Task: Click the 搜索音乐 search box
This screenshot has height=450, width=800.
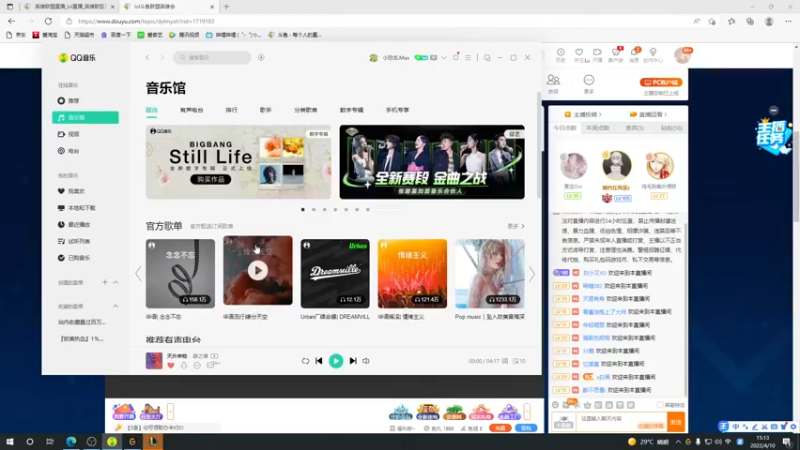Action: (x=212, y=58)
